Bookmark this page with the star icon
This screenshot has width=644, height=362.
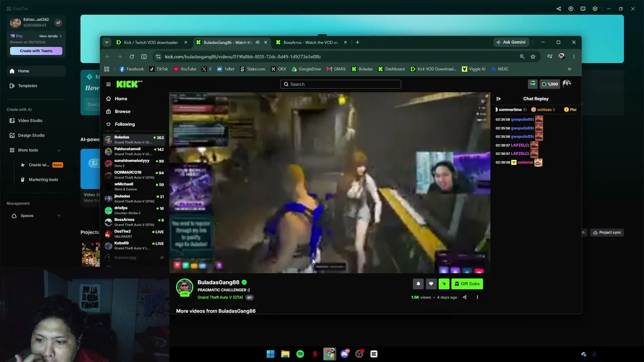coord(533,57)
